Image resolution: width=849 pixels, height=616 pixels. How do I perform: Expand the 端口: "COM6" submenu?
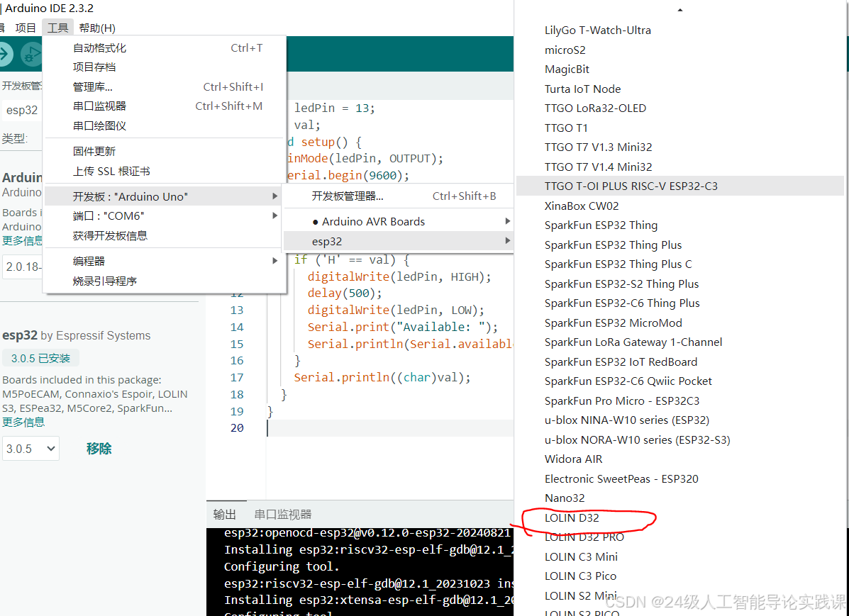click(x=165, y=216)
